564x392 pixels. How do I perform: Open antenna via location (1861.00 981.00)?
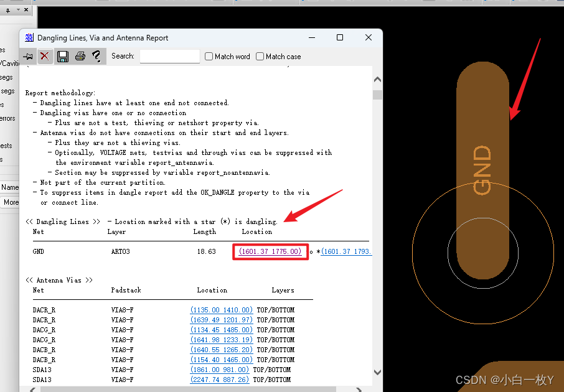(x=219, y=370)
